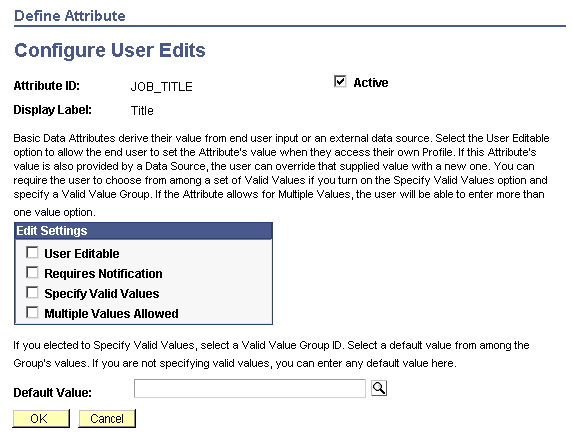Click the Attribute ID field label

tap(46, 86)
